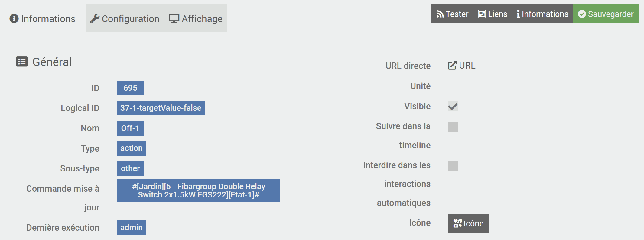Click the Liens link icon
Image resolution: width=644 pixels, height=240 pixels.
click(x=482, y=14)
